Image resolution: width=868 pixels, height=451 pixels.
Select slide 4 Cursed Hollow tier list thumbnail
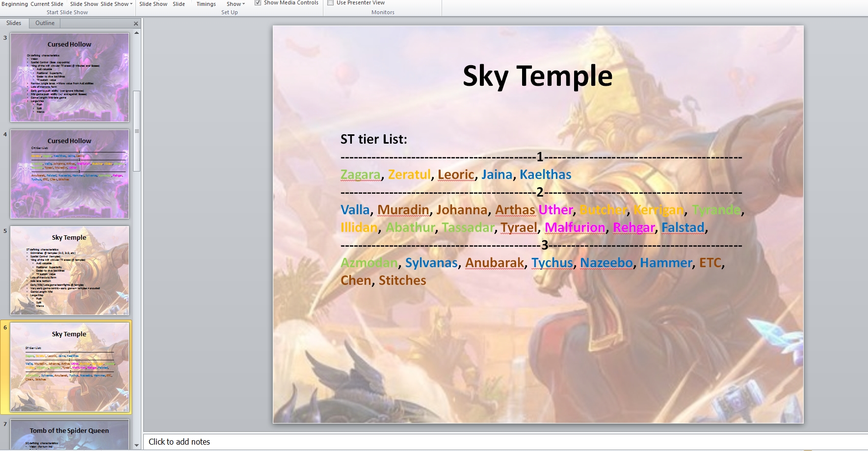pyautogui.click(x=70, y=174)
